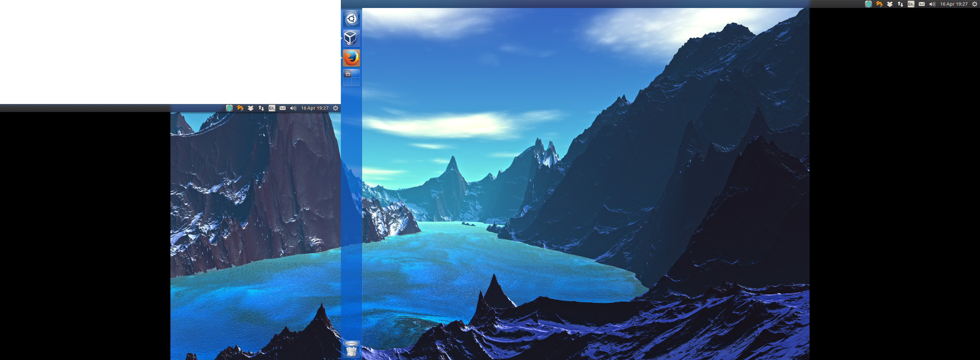980x360 pixels.
Task: Click the clock on left monitor's panel
Action: click(315, 108)
